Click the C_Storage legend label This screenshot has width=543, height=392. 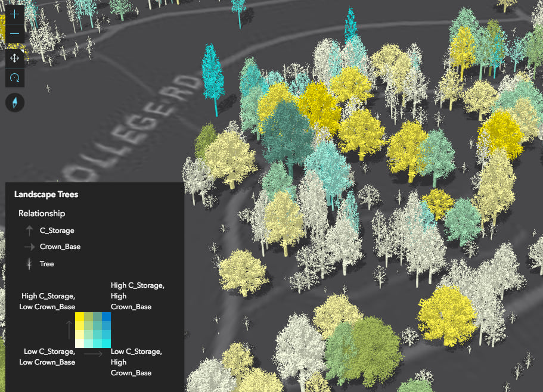point(57,231)
